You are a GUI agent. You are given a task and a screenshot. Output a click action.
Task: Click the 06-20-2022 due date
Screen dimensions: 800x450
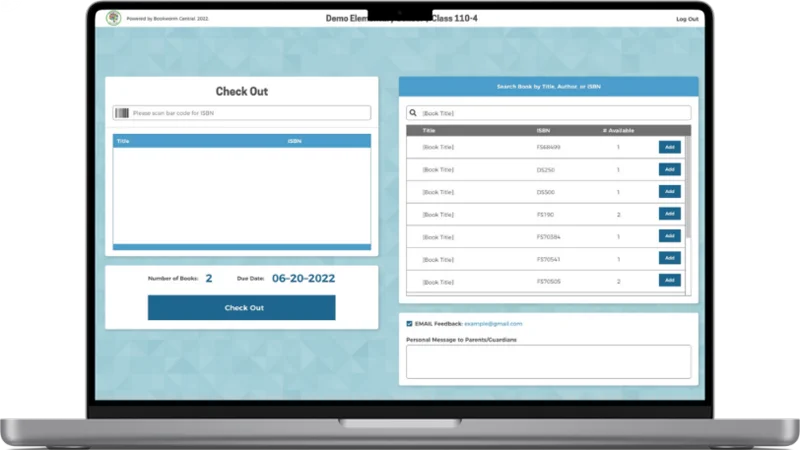[x=303, y=278]
